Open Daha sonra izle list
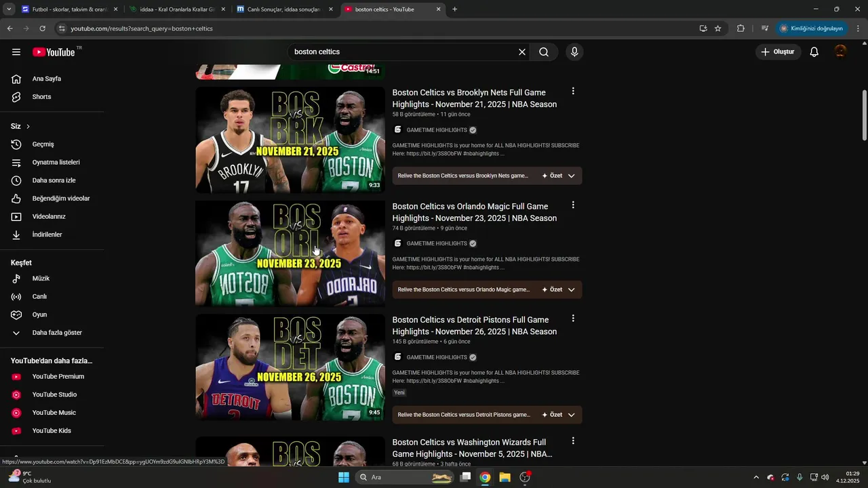This screenshot has height=488, width=868. [53, 180]
